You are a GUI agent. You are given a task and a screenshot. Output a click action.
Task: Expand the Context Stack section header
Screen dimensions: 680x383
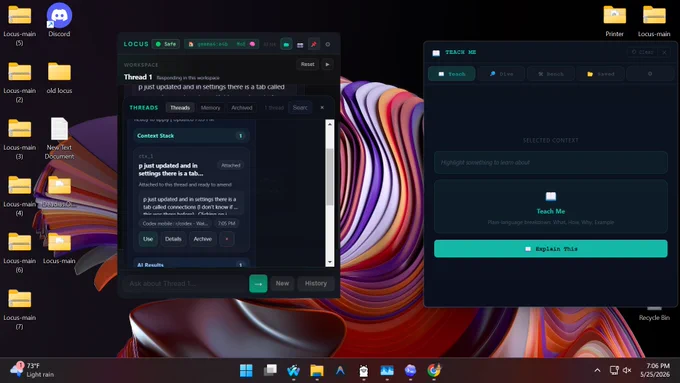(191, 136)
